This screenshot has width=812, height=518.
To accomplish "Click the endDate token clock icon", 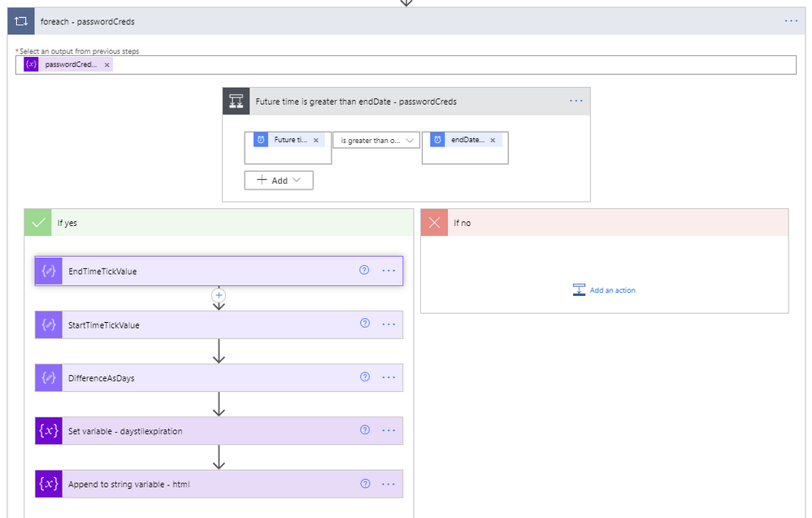I will [x=437, y=140].
